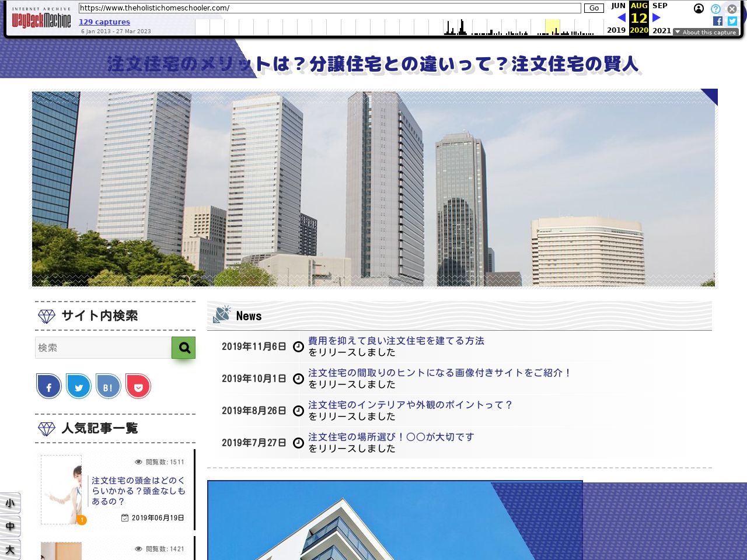Screen dimensions: 747x560
Task: Open the 2019年11月6日 news article link
Action: coord(396,341)
